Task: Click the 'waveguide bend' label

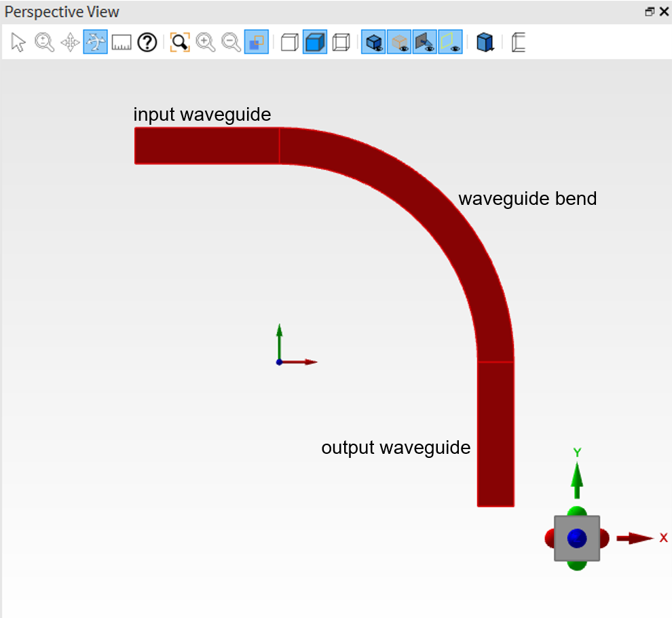Action: pyautogui.click(x=527, y=199)
